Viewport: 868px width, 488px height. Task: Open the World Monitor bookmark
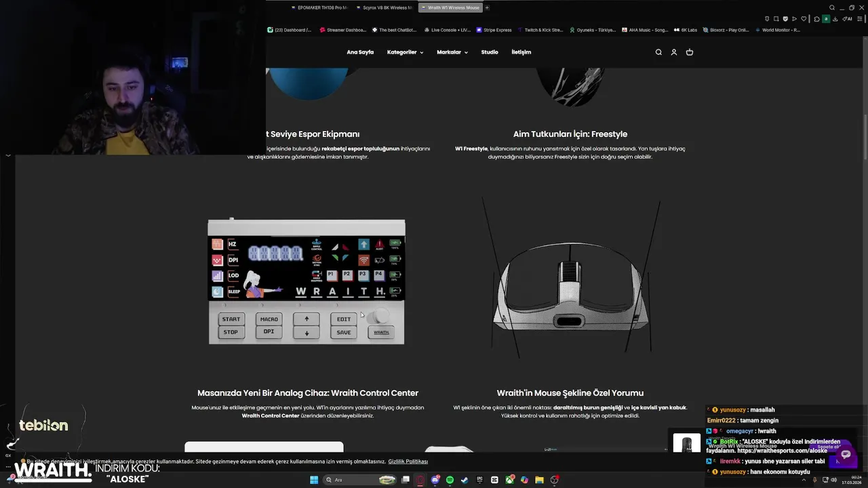point(778,30)
